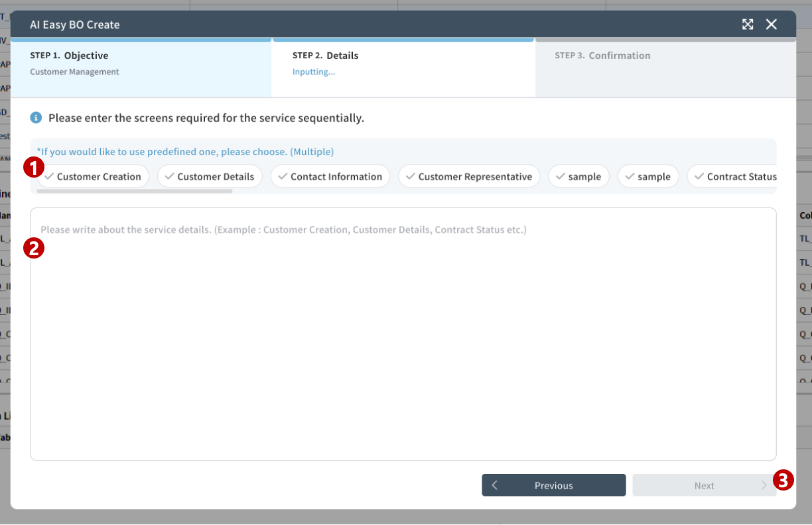
Task: Toggle the Customer Details chip
Action: click(210, 176)
